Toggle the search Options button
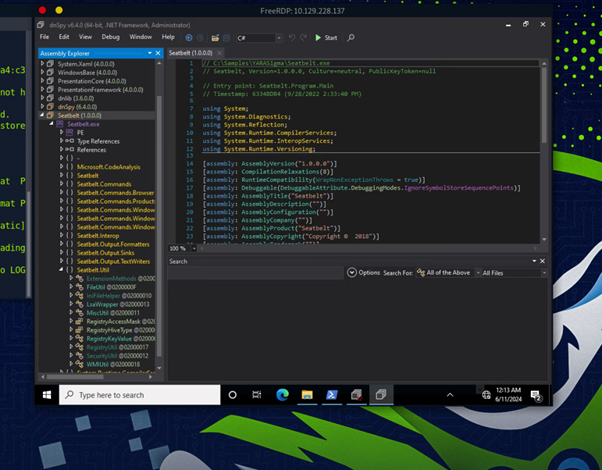The image size is (602, 470). tap(363, 273)
